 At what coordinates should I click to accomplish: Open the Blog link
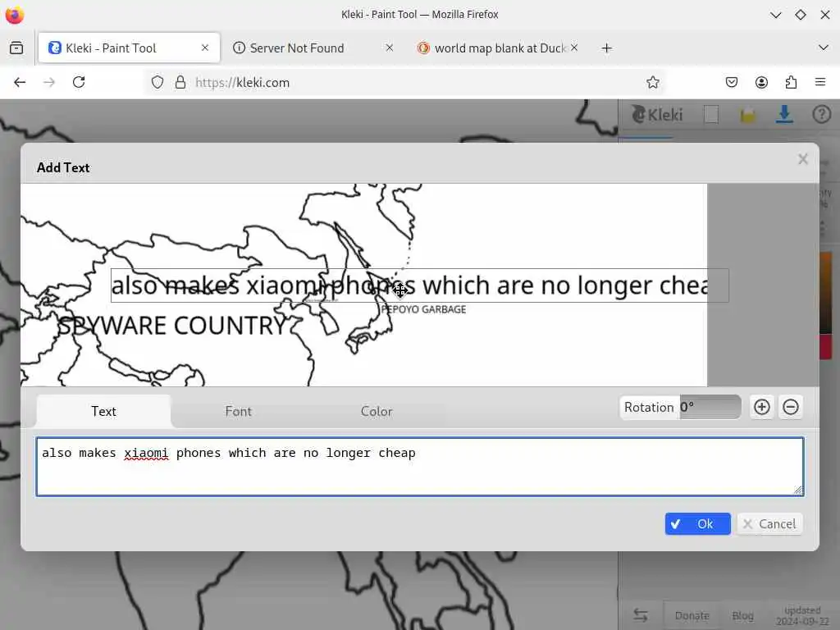click(742, 615)
